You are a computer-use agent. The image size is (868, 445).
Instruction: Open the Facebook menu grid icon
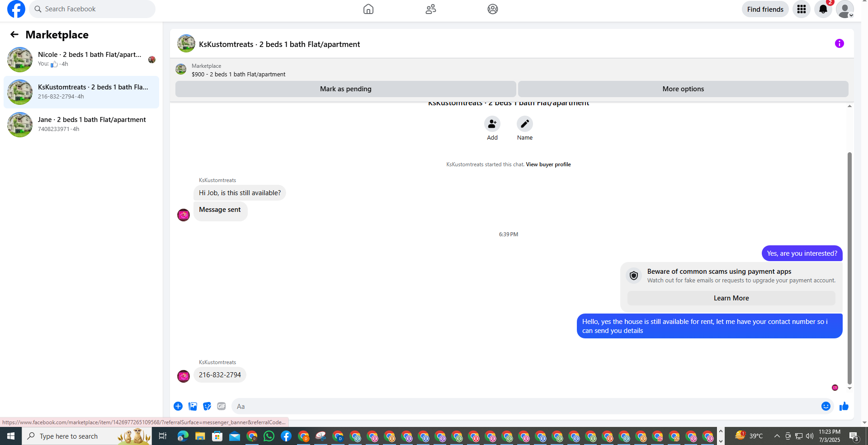point(802,9)
